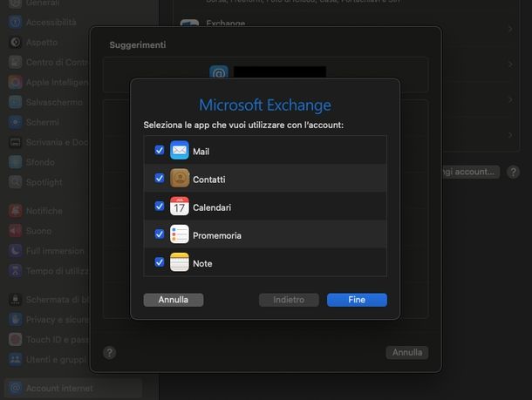
Task: Expand the Exchange account row chevron
Action: point(510,28)
